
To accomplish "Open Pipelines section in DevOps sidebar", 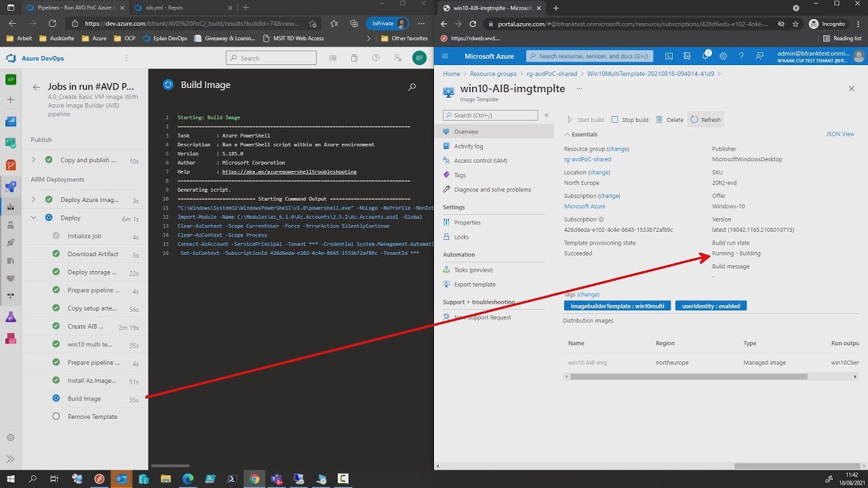I will pyautogui.click(x=11, y=187).
